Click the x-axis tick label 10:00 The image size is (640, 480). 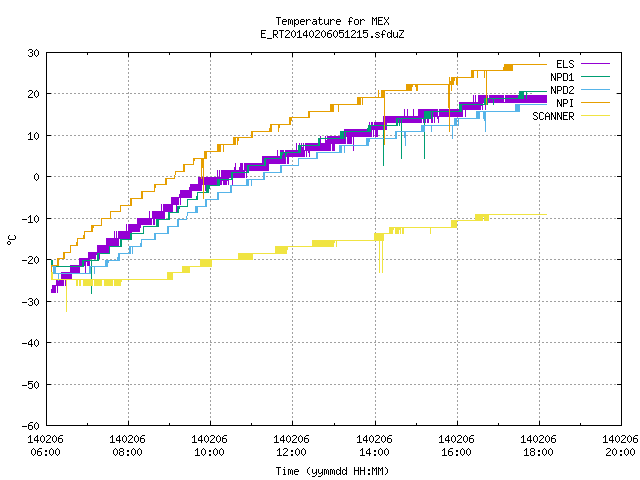tap(209, 452)
